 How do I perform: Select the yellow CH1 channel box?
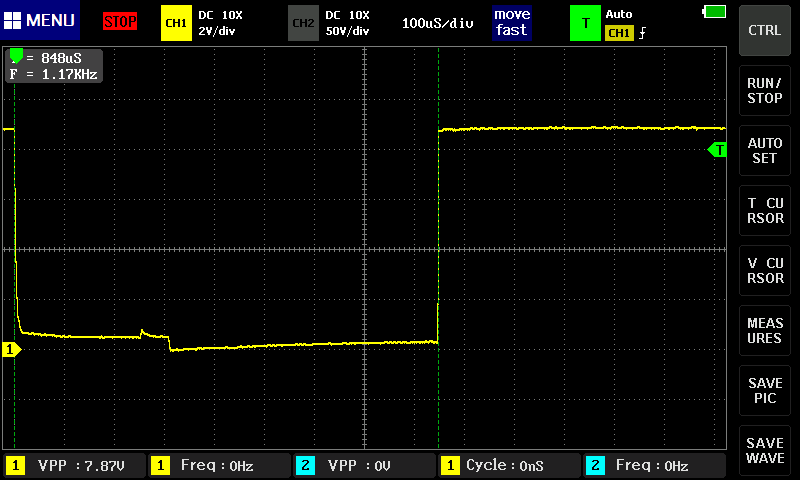click(x=176, y=23)
